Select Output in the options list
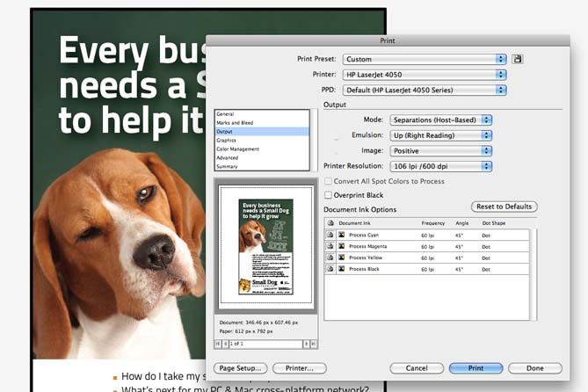 coord(262,131)
